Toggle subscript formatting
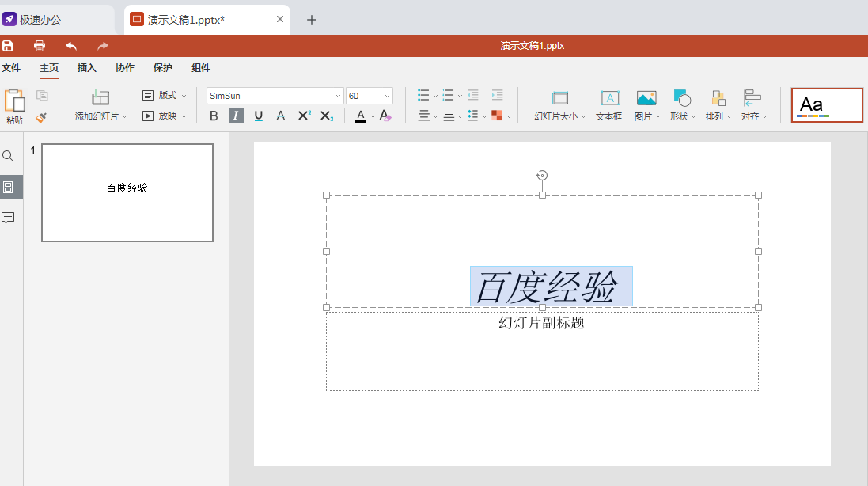This screenshot has height=486, width=868. point(327,116)
